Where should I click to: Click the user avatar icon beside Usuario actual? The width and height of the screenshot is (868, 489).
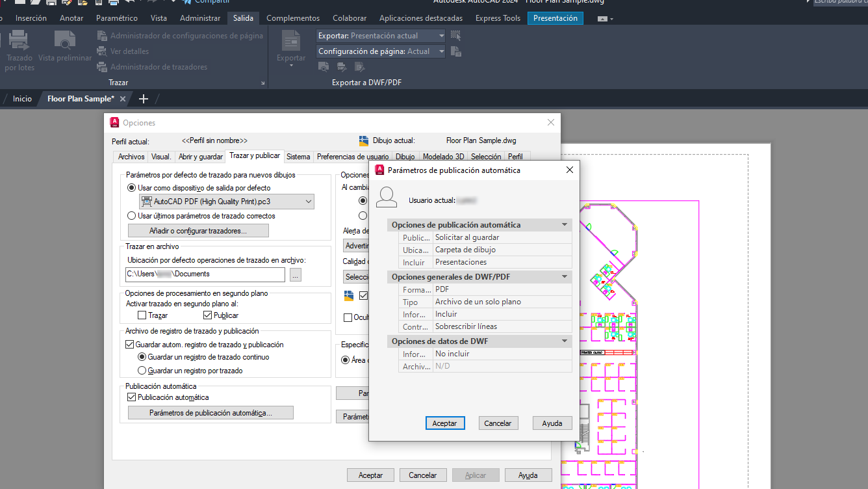[x=387, y=196]
